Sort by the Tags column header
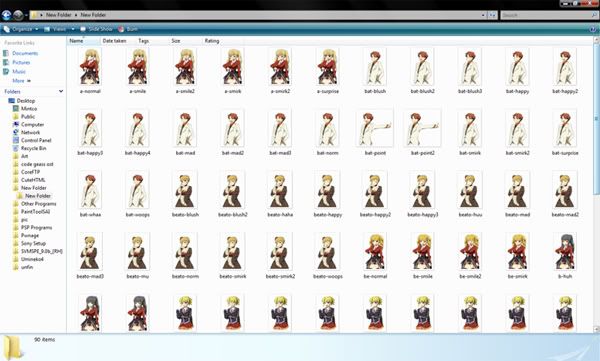The image size is (600, 361). 143,41
